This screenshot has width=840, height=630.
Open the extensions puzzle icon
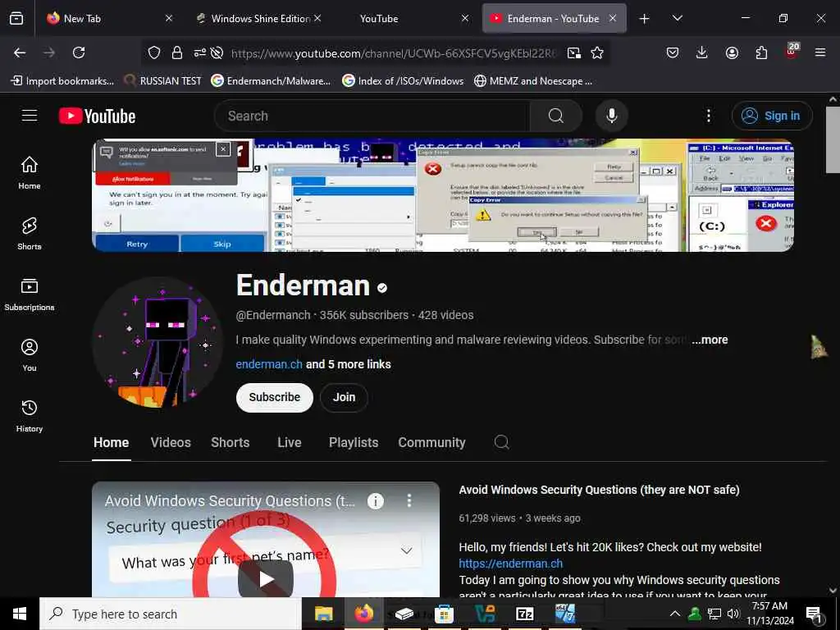761,52
